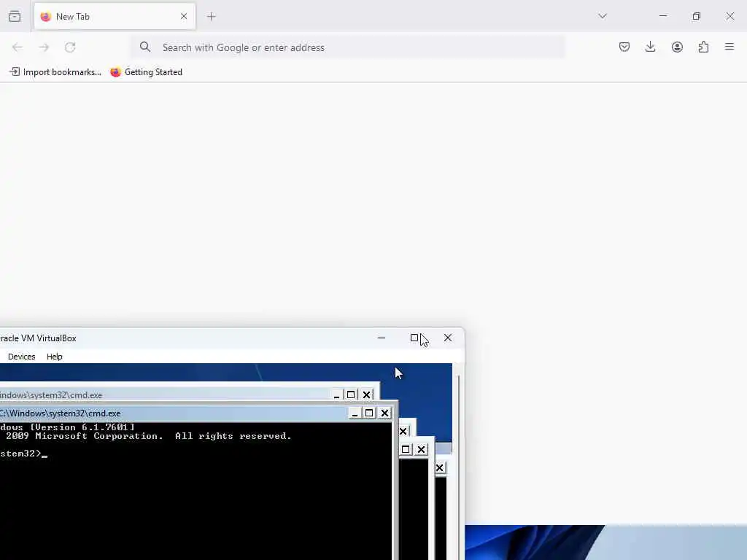
Task: Click the Microsoft Corporation All rights reserved line
Action: (x=146, y=436)
